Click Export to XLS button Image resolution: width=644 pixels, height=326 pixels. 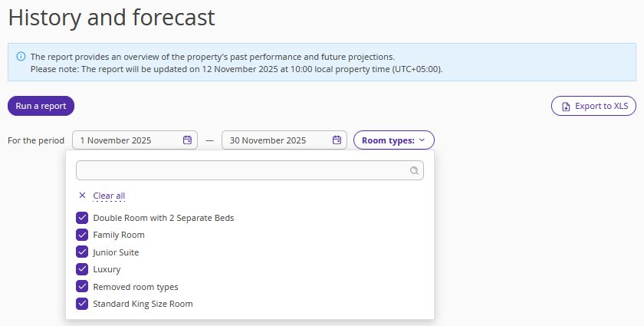tap(593, 107)
